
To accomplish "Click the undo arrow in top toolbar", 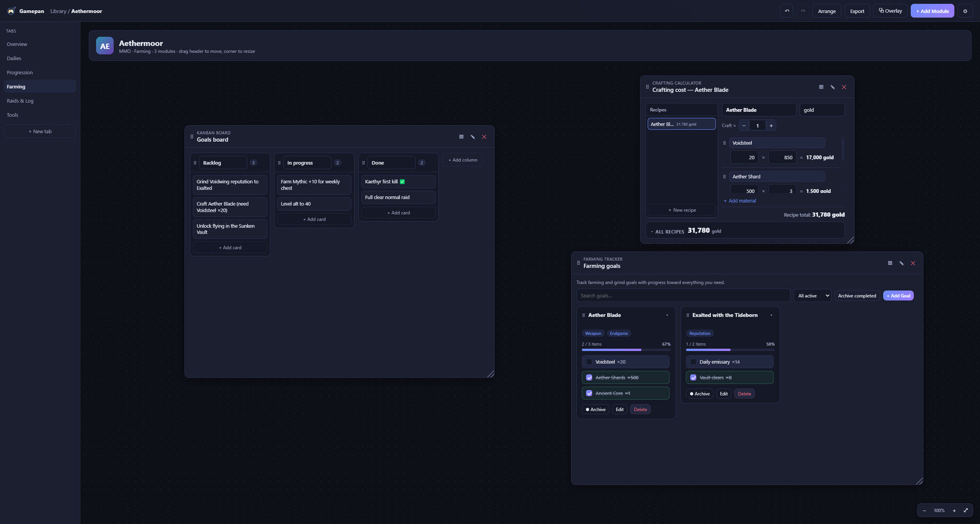I will click(787, 11).
